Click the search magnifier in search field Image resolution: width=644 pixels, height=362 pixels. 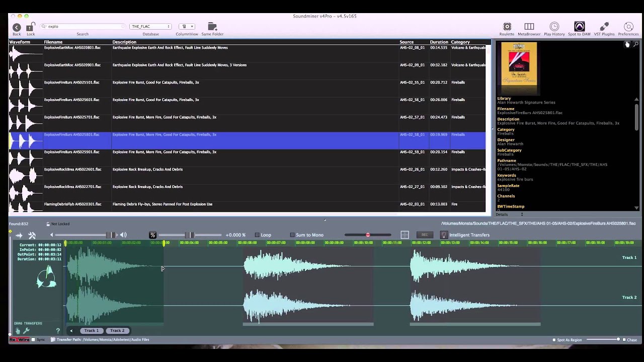[x=44, y=26]
